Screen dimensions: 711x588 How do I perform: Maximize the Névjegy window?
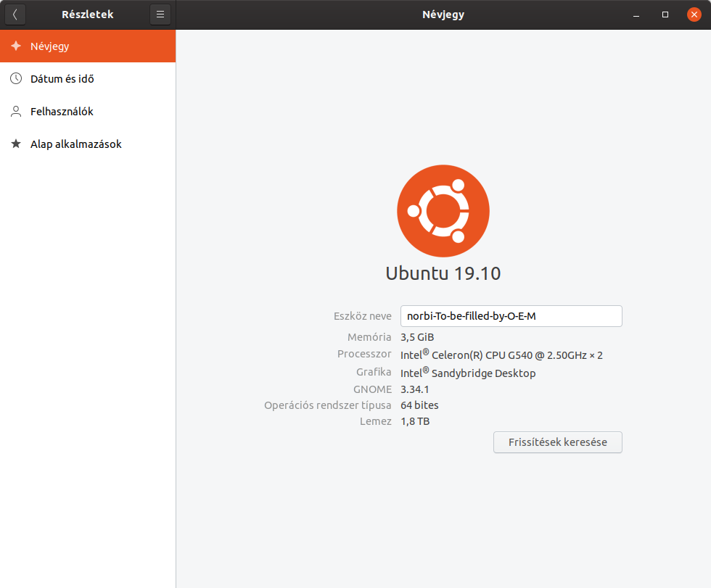[665, 15]
